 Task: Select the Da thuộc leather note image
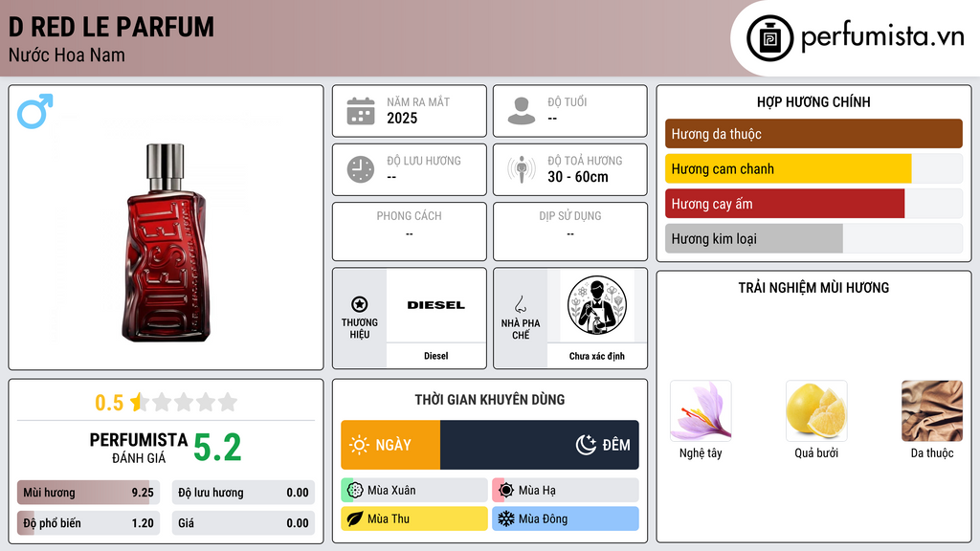click(932, 410)
